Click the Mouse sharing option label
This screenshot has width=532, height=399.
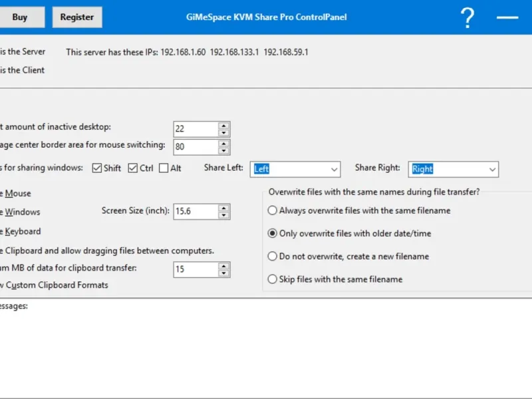click(15, 194)
